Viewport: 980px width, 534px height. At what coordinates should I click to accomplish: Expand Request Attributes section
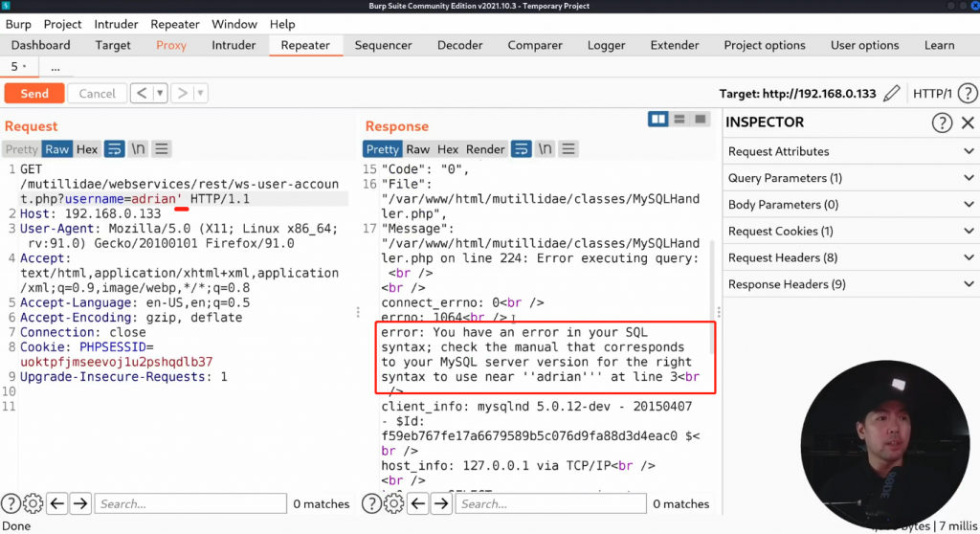851,151
